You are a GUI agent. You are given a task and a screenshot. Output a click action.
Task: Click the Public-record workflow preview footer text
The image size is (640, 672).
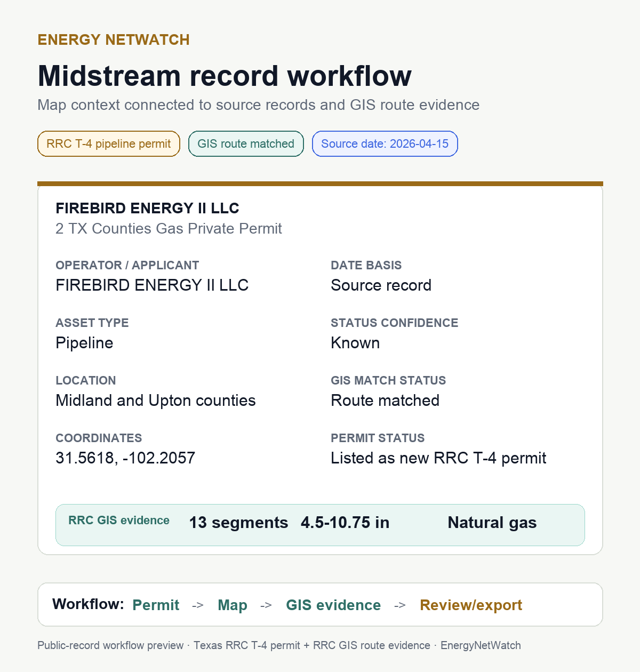pyautogui.click(x=279, y=645)
